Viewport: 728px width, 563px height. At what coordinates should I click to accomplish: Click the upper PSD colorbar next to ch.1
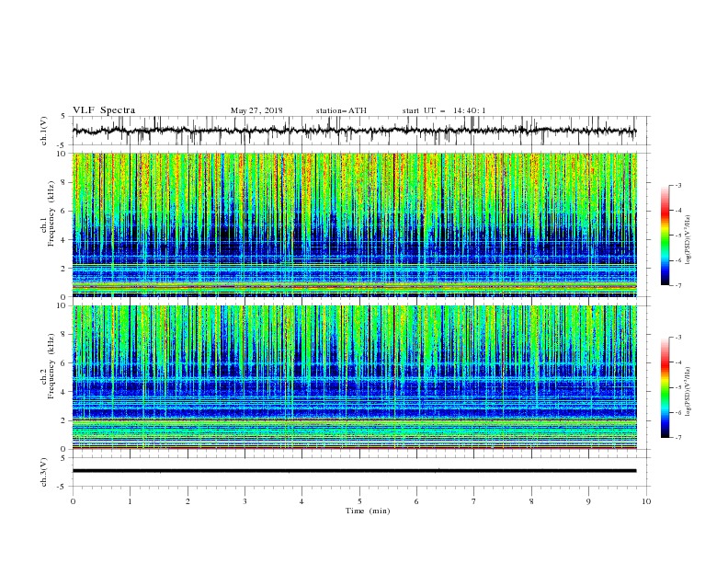click(x=665, y=236)
